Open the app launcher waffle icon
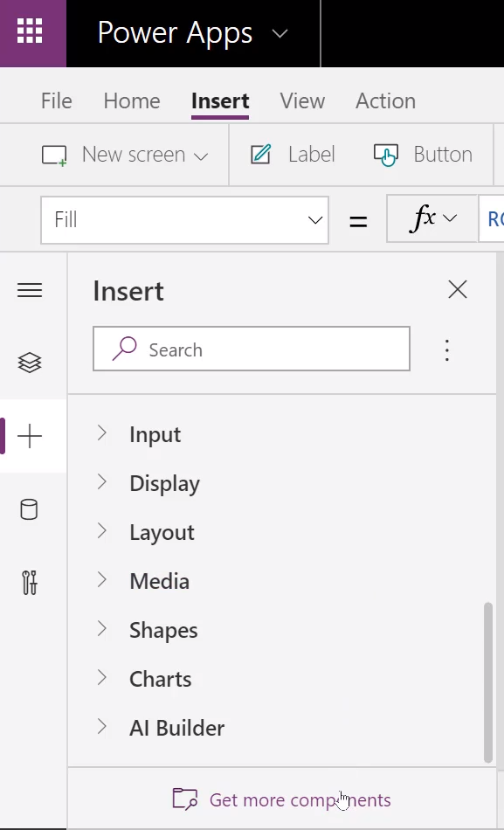 (30, 33)
